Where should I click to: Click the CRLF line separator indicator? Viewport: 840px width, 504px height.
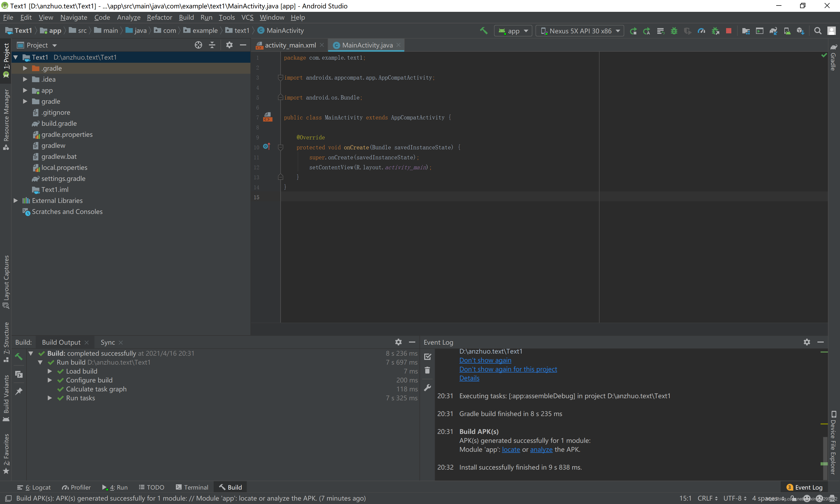[707, 498]
